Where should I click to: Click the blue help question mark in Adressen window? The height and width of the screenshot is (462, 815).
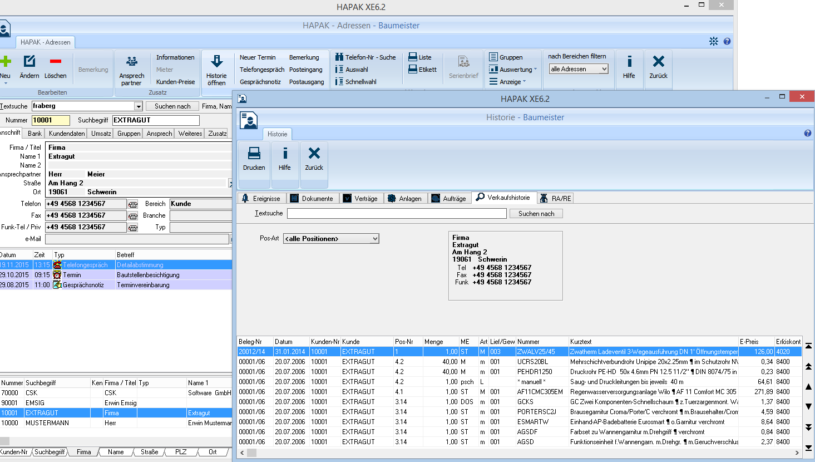click(727, 41)
